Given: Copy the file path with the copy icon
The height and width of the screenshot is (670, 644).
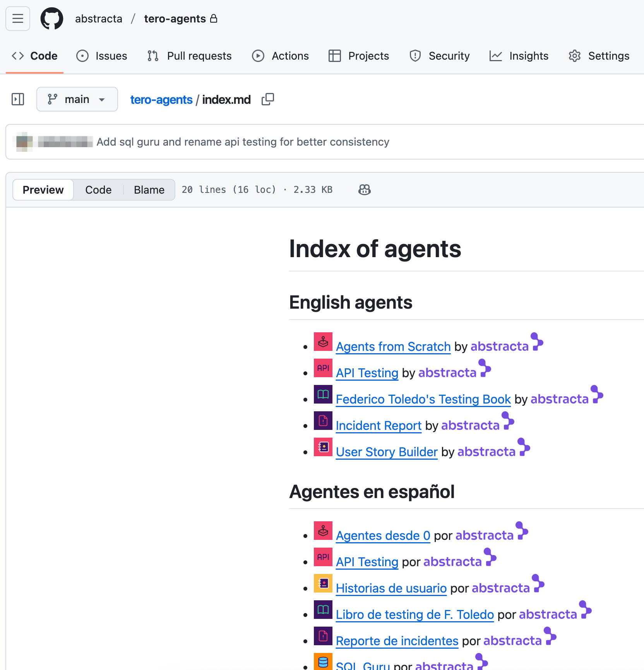Looking at the screenshot, I should 267,99.
